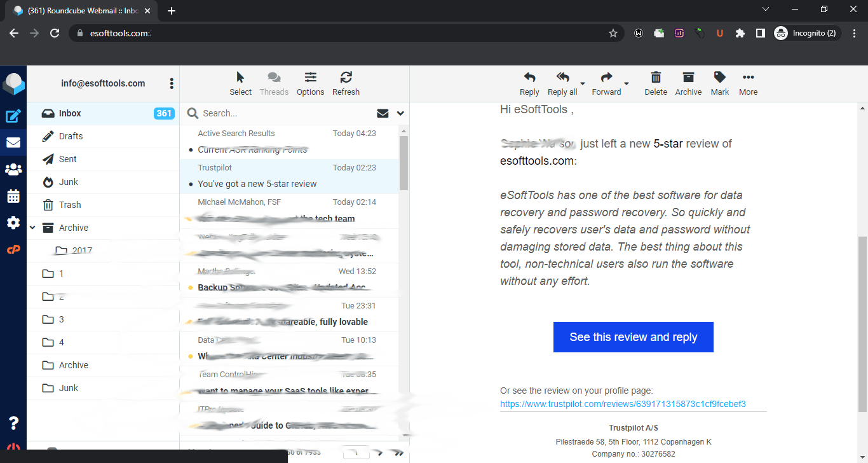
Task: Open the Trustpilot 5-star review message
Action: tap(290, 176)
